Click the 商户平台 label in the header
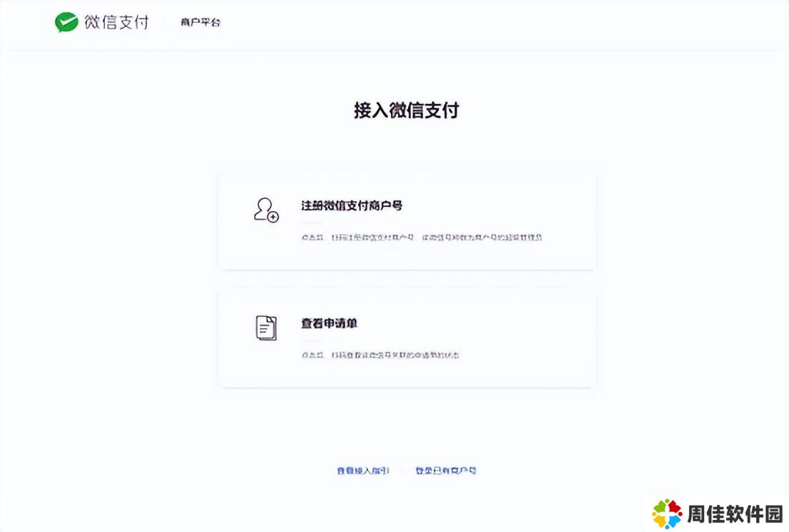The image size is (789, 532). [200, 22]
